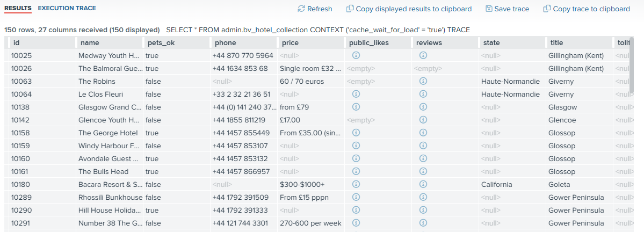Click the public_likes column header
Image resolution: width=644 pixels, height=232 pixels.
coord(378,42)
